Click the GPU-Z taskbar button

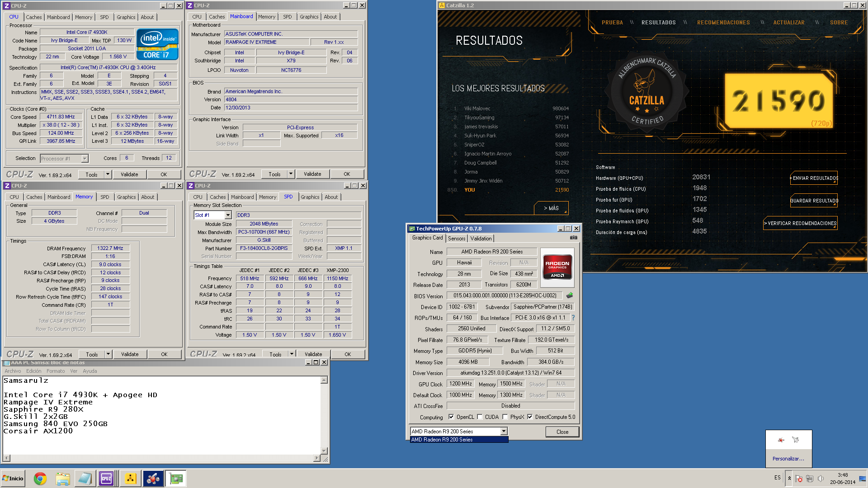pyautogui.click(x=176, y=479)
